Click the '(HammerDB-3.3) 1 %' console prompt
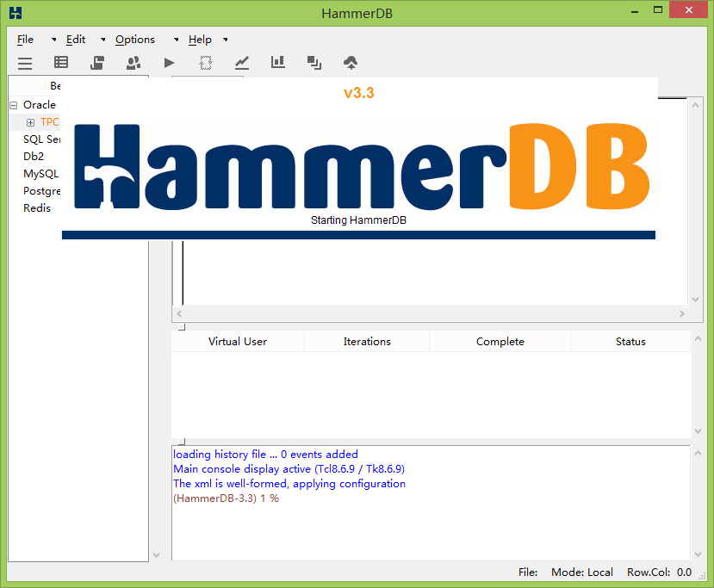 click(226, 498)
